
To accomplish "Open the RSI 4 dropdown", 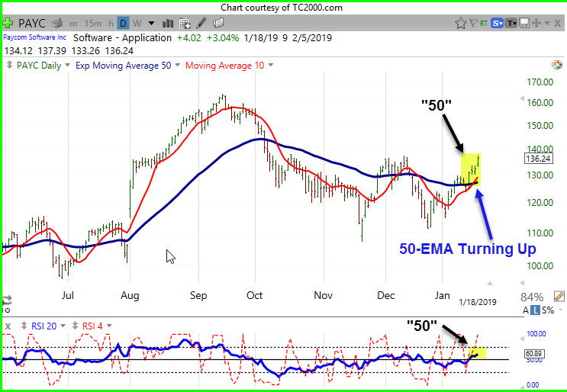I will (x=109, y=326).
